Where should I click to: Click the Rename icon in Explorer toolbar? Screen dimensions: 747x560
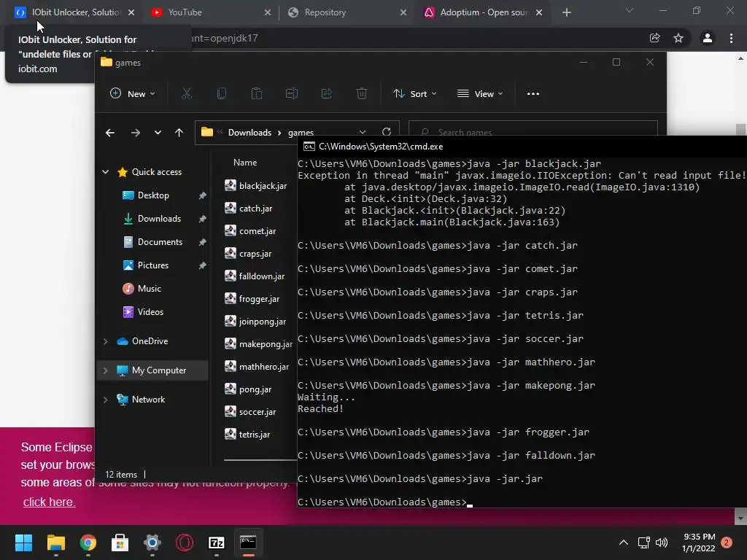tap(292, 94)
